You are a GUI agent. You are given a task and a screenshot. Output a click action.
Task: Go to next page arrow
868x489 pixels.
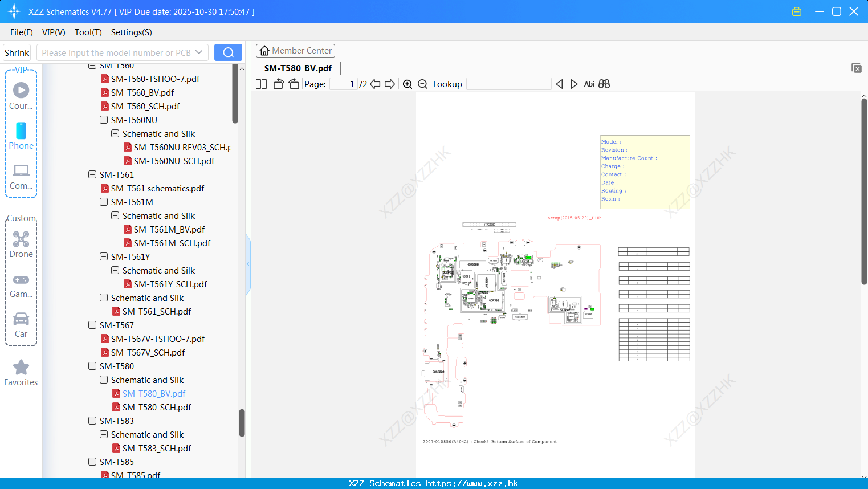(x=390, y=84)
